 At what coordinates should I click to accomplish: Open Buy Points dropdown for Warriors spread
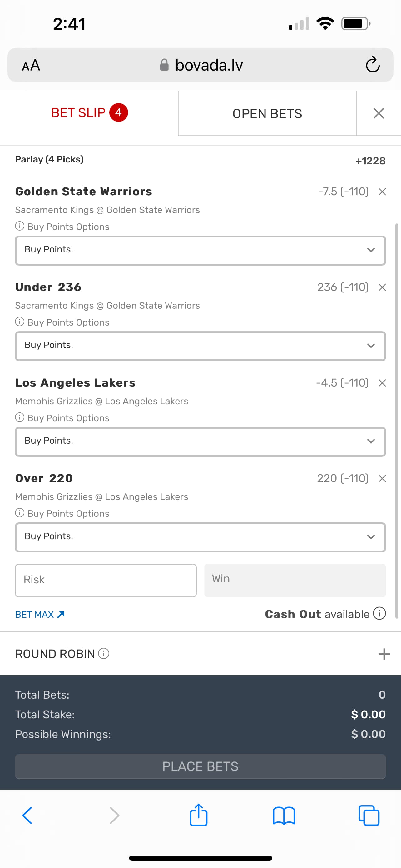pyautogui.click(x=200, y=250)
